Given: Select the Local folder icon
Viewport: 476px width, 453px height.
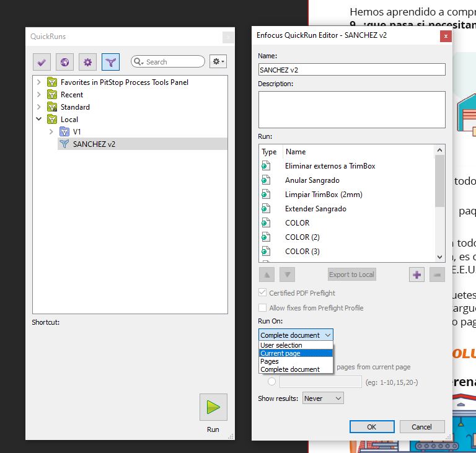Looking at the screenshot, I should point(52,120).
